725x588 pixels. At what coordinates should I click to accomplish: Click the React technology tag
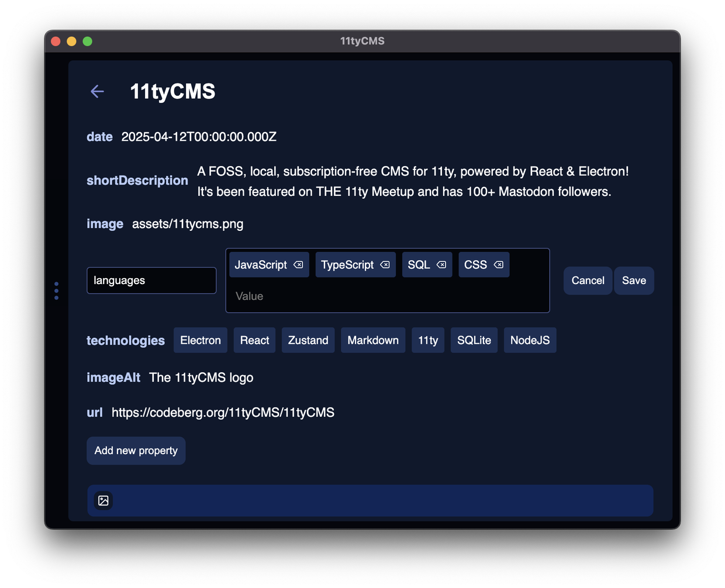click(254, 340)
